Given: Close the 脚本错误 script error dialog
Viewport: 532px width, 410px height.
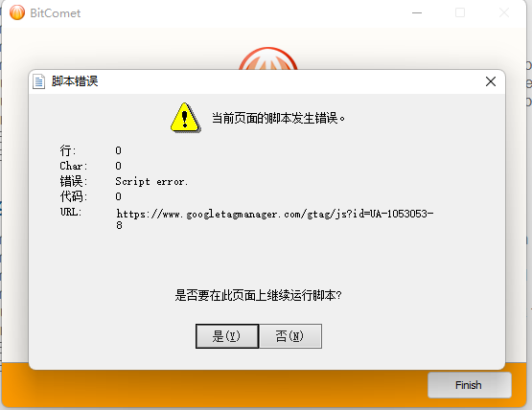Looking at the screenshot, I should [491, 81].
